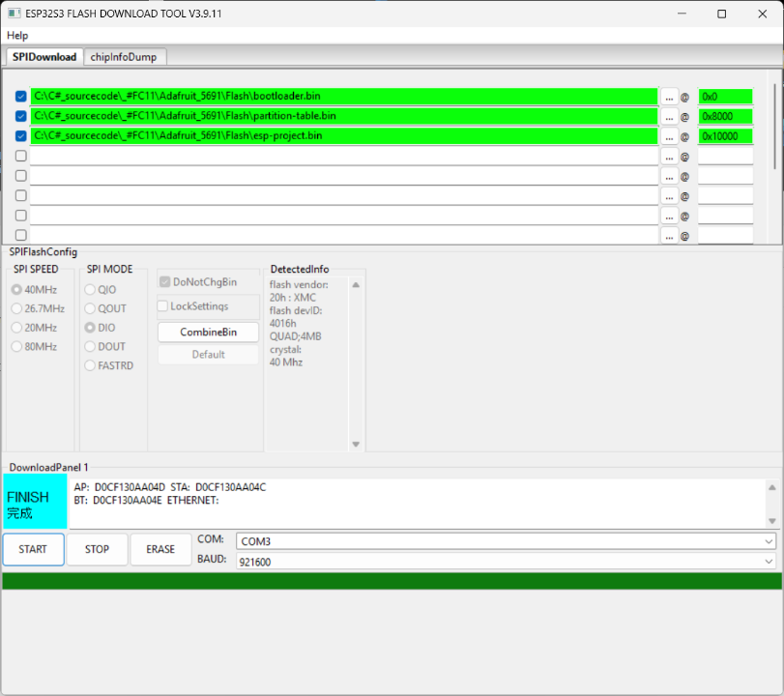The width and height of the screenshot is (784, 696).
Task: Click the STOP button
Action: [x=97, y=549]
